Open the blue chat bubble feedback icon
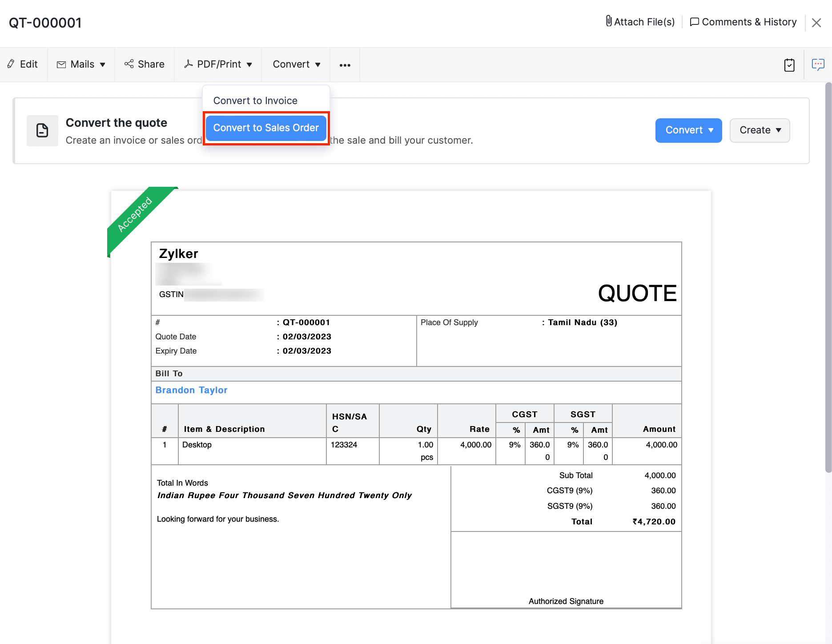 point(819,65)
